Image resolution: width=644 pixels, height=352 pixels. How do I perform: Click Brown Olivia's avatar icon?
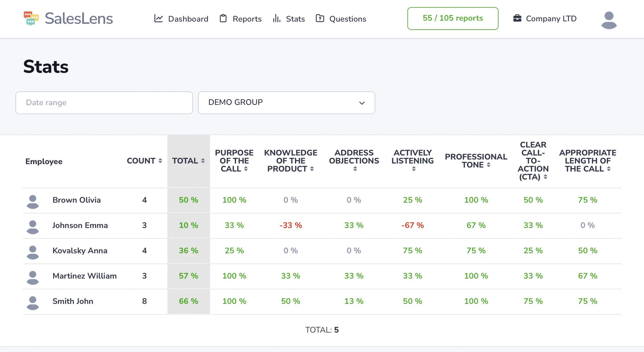pos(33,202)
